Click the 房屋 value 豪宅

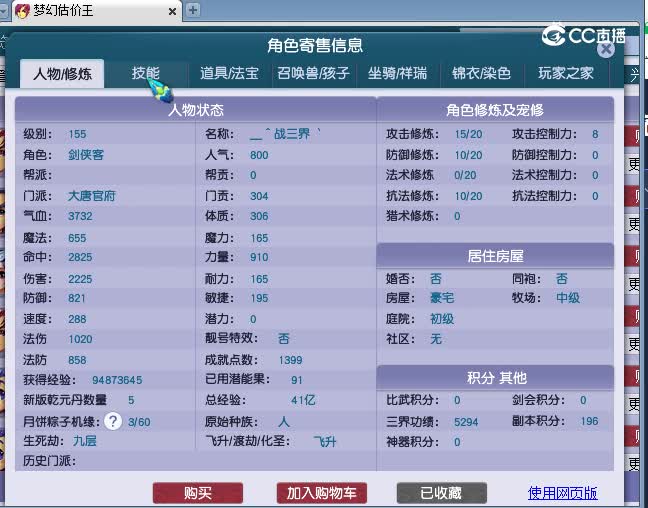442,298
